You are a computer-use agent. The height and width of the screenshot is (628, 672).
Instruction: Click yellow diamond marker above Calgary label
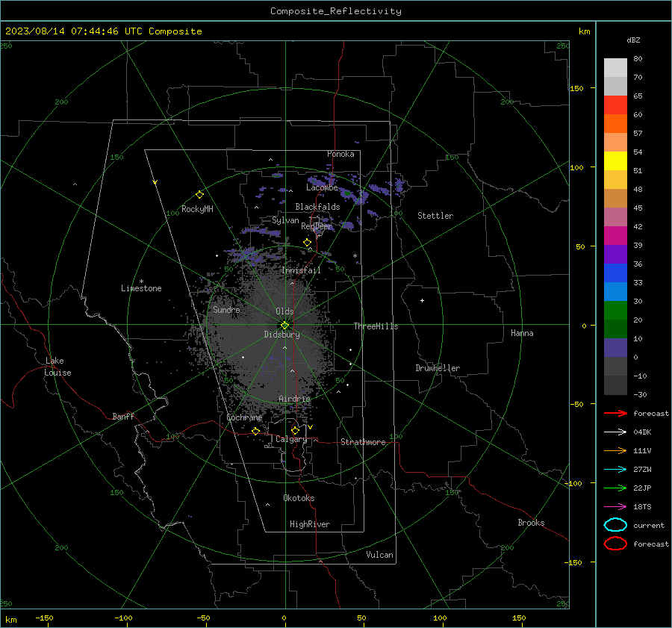coord(295,430)
